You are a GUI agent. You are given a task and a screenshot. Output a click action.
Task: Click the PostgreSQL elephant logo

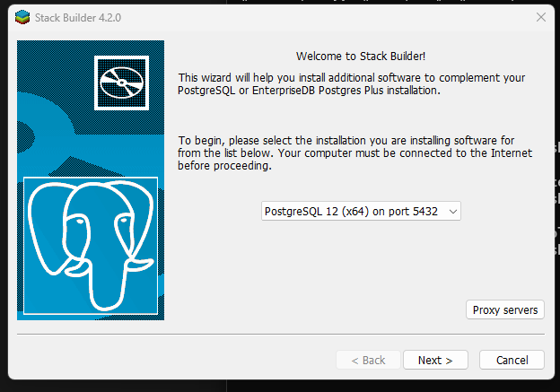(x=91, y=246)
